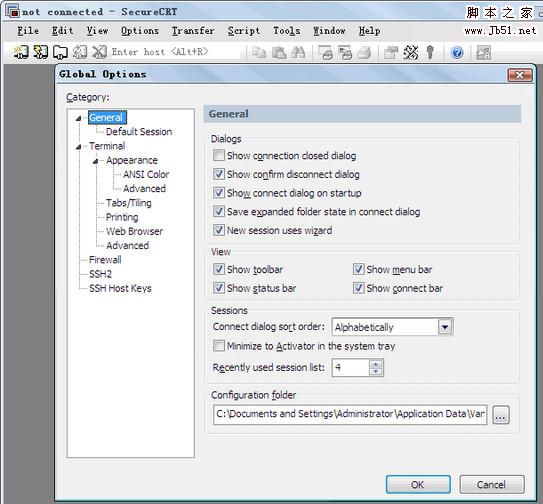Uncheck Show menu bar option
Screen dimensions: 543x504
tap(358, 269)
